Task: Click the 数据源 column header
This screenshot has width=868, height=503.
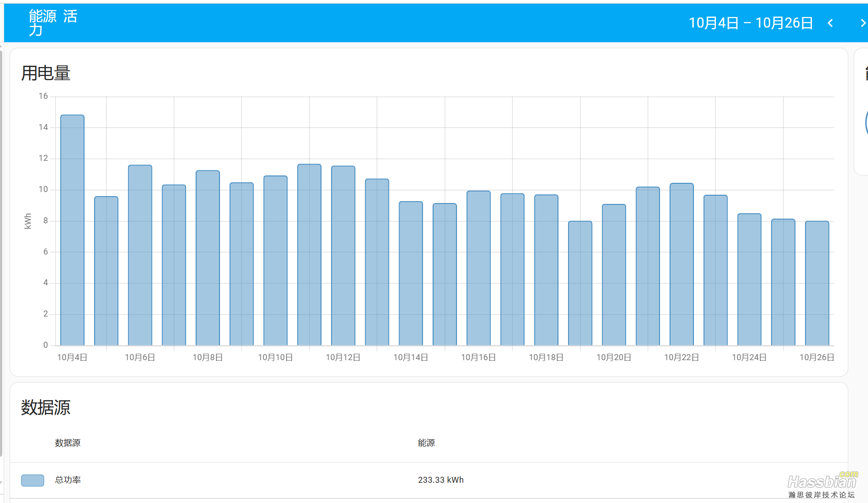Action: tap(68, 443)
